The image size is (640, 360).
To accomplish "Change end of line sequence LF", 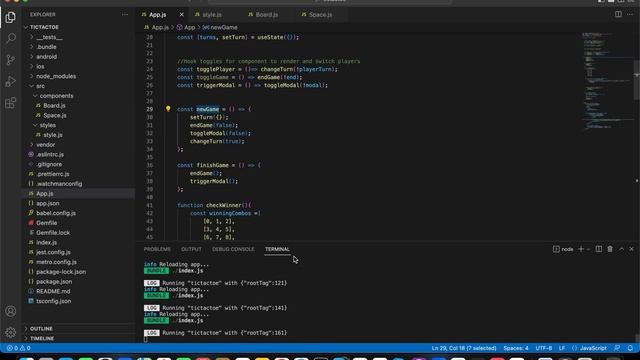I will [x=562, y=348].
